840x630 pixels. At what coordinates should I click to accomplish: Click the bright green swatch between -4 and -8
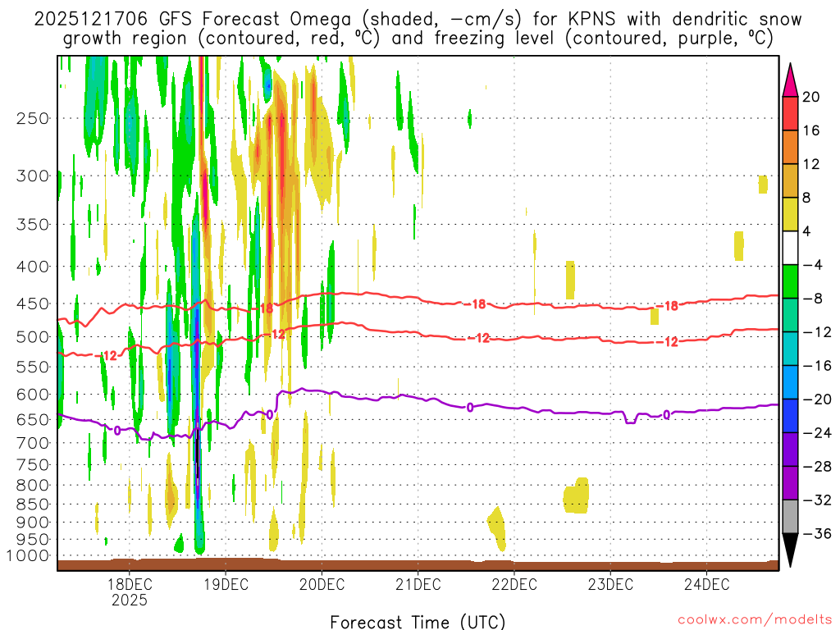[790, 281]
